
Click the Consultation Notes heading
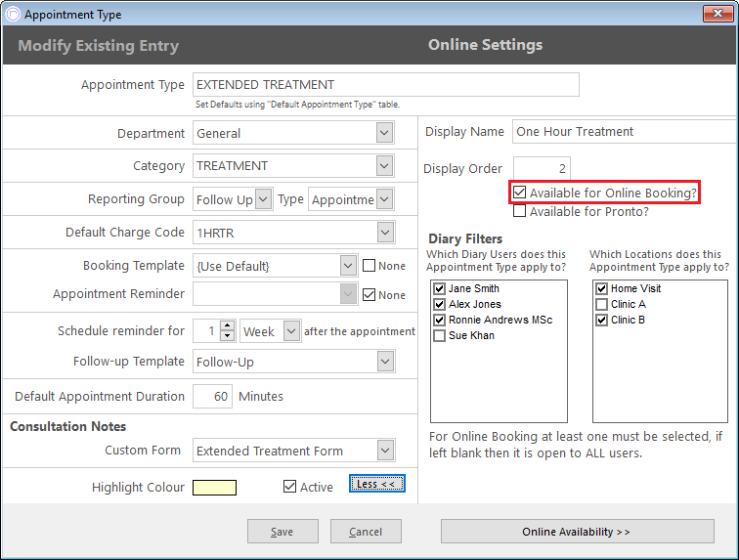point(67,426)
